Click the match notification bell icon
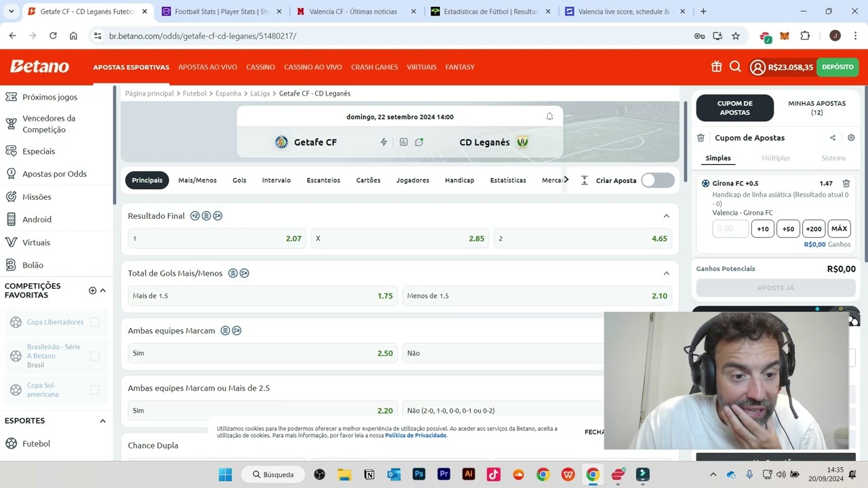The image size is (868, 488). [x=550, y=117]
